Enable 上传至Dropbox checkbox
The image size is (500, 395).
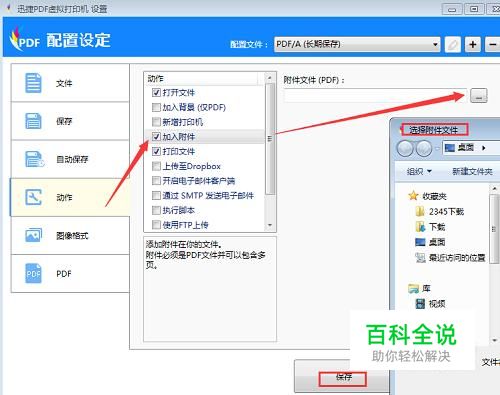pos(156,166)
